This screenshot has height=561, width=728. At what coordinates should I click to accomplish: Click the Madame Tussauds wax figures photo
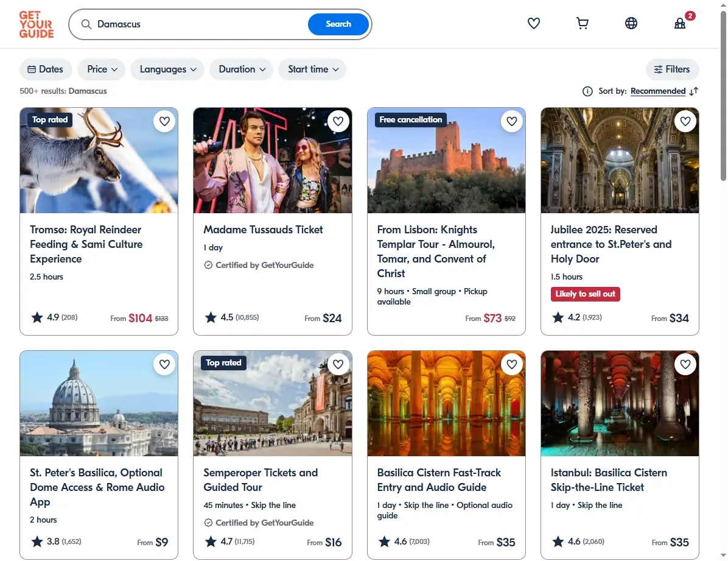tap(273, 160)
